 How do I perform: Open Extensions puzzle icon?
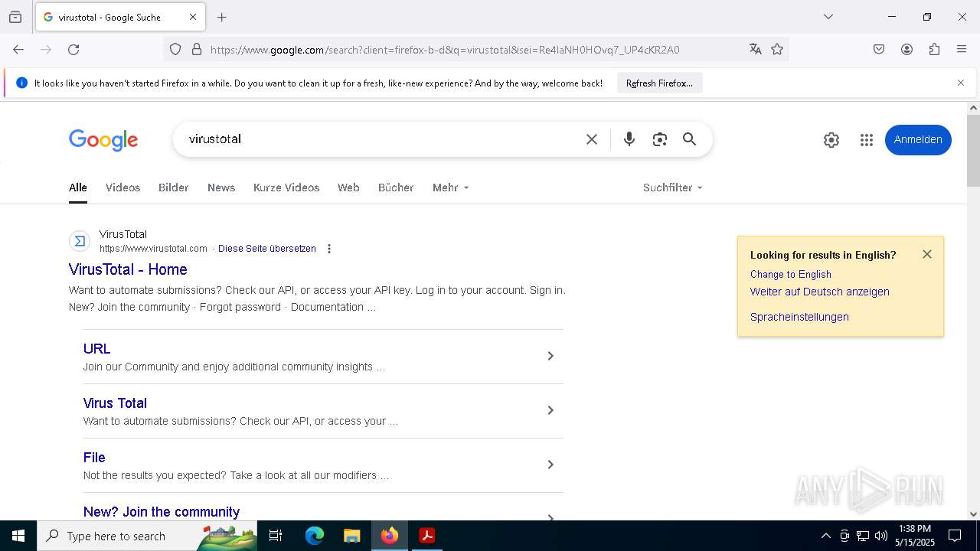[934, 50]
